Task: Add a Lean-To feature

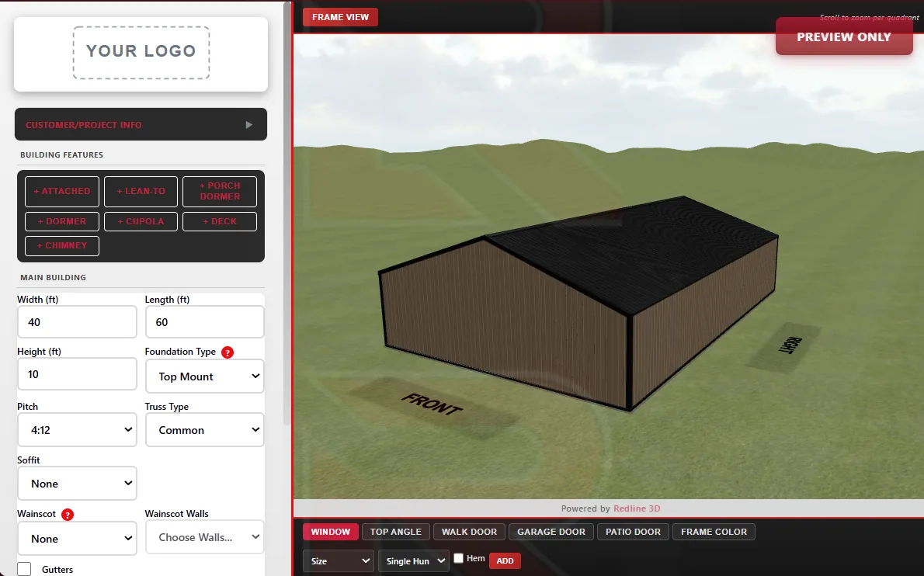Action: (x=141, y=192)
